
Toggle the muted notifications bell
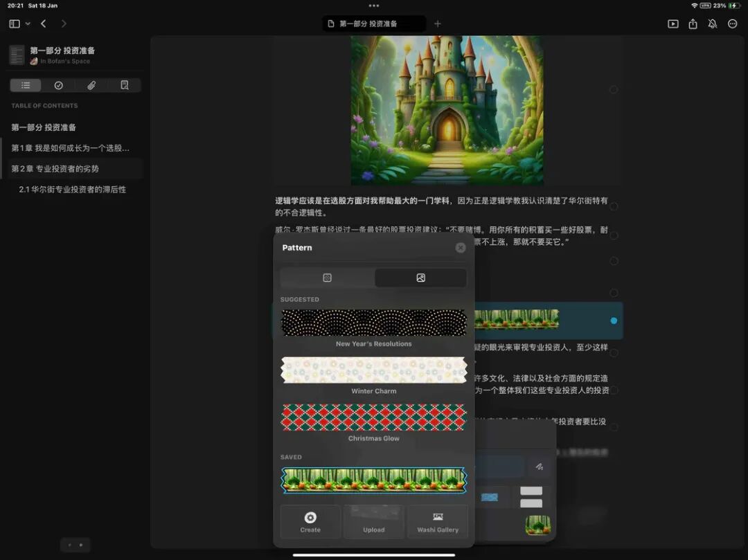pos(713,24)
